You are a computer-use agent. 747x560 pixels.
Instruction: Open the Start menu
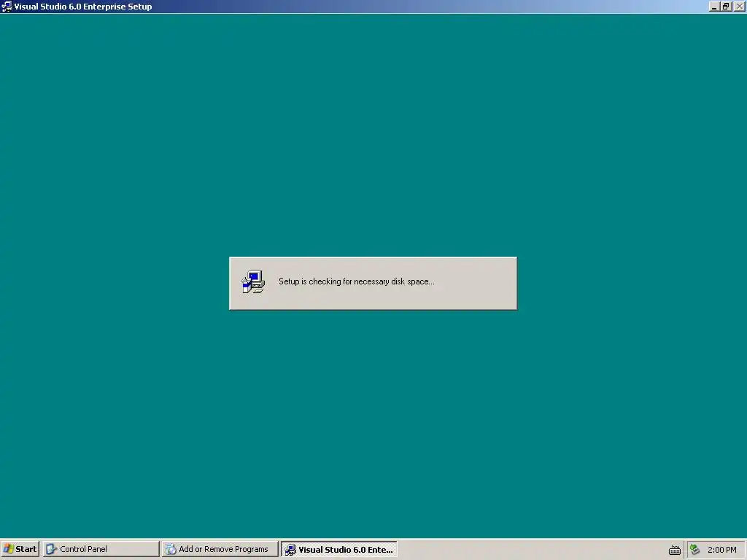[20, 549]
